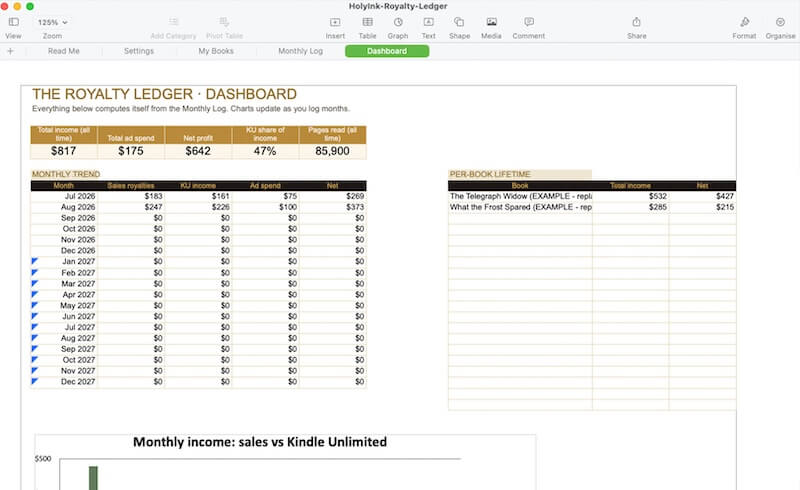
Task: Switch to the My Books sheet tab
Action: (x=216, y=51)
